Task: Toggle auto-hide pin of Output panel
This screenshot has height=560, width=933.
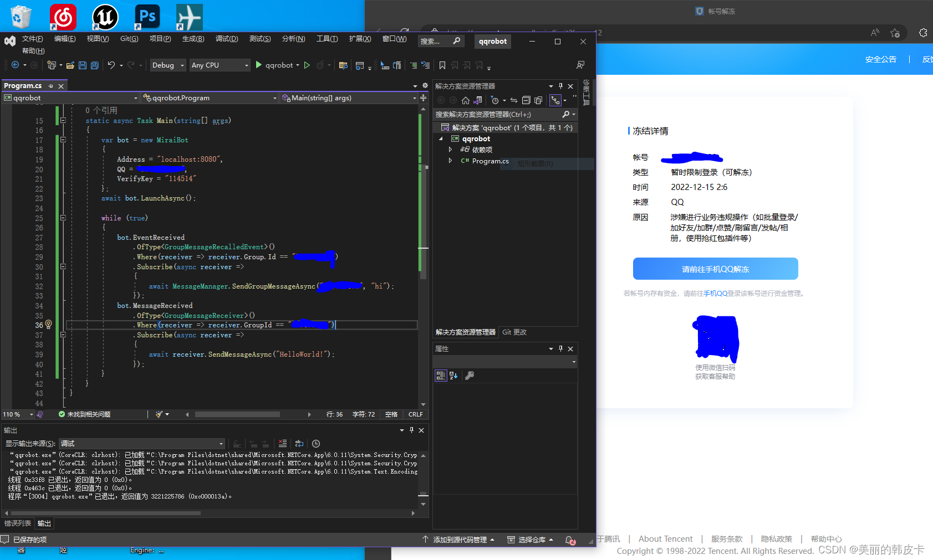Action: coord(411,430)
